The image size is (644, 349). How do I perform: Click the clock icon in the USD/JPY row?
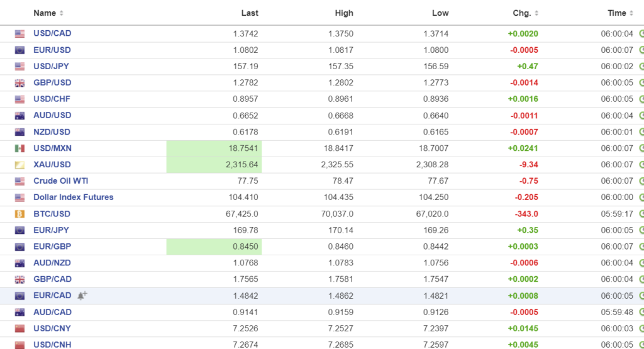pos(641,67)
